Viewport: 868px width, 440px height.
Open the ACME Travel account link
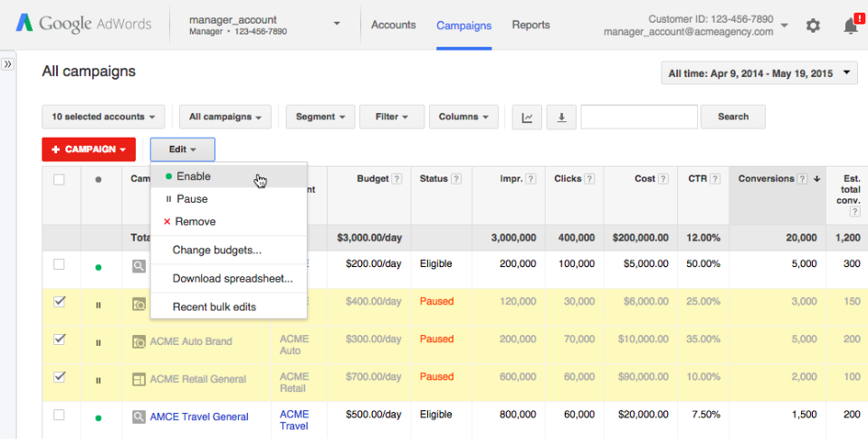[x=294, y=420]
